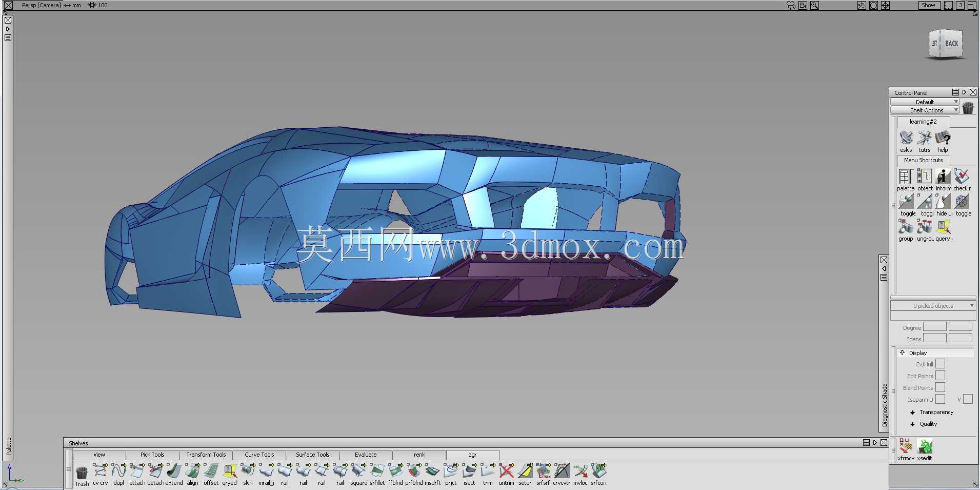Open the object lister shortcut
This screenshot has height=490, width=980.
[925, 177]
